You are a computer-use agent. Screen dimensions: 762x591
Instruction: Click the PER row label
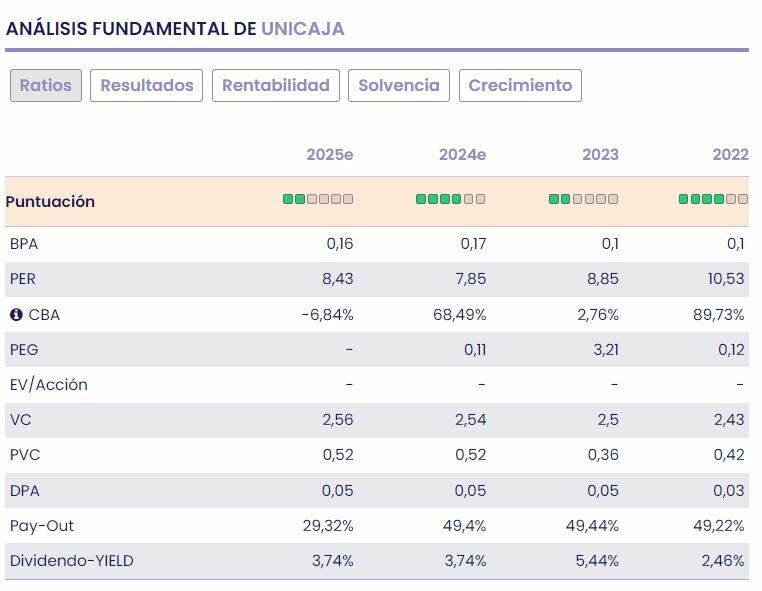(x=23, y=279)
